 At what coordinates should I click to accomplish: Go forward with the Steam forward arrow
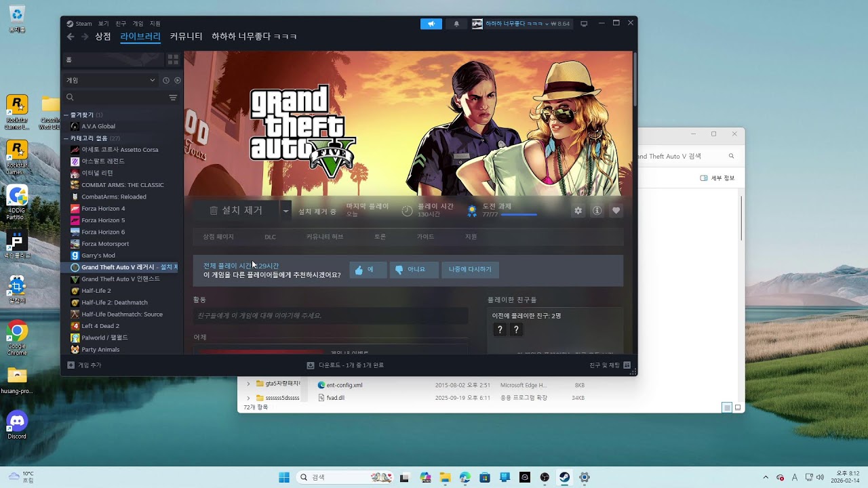(x=85, y=37)
